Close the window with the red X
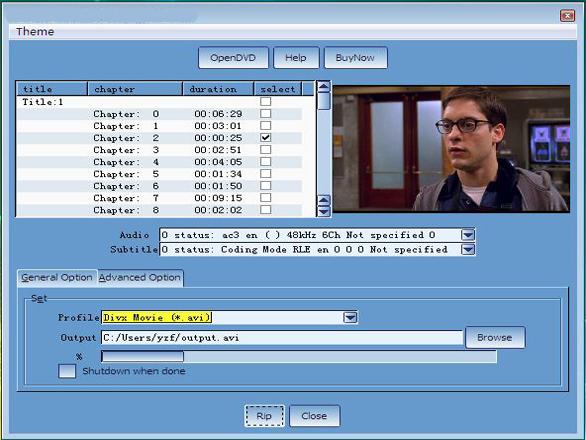 tap(567, 15)
